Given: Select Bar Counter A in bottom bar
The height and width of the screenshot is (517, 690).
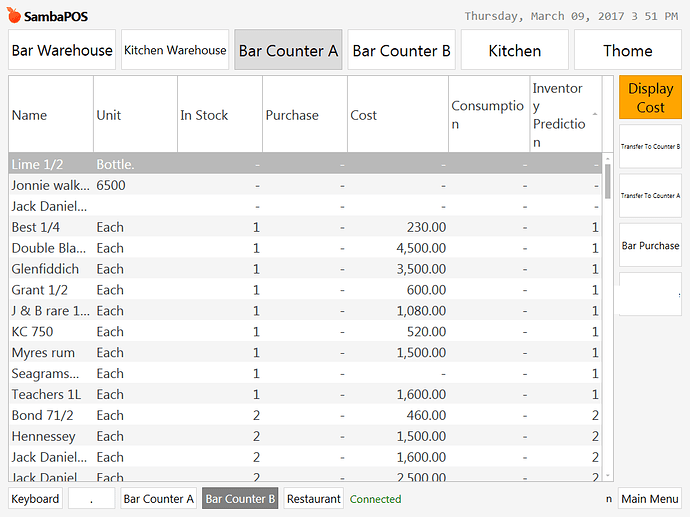Looking at the screenshot, I should point(158,499).
